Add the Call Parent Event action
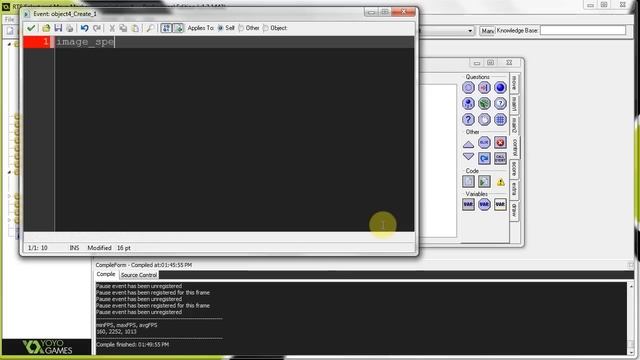 pos(500,158)
